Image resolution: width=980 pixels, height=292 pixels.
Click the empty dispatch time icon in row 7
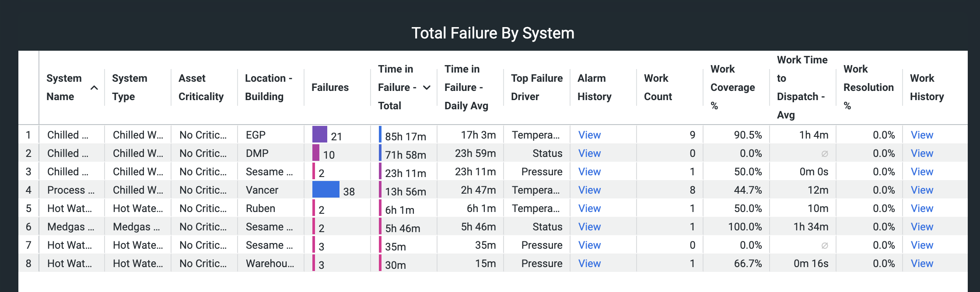[824, 246]
